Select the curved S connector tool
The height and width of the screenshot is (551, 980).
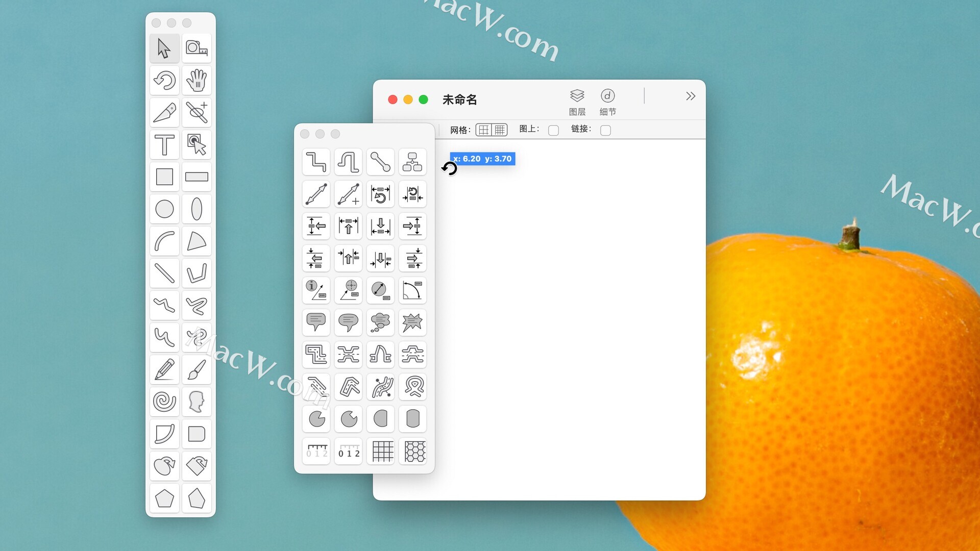tap(348, 162)
